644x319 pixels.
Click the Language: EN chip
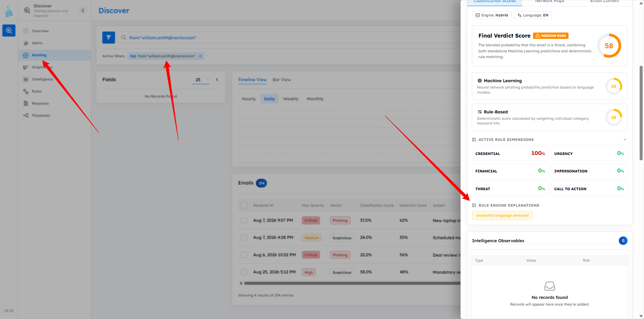click(x=533, y=15)
